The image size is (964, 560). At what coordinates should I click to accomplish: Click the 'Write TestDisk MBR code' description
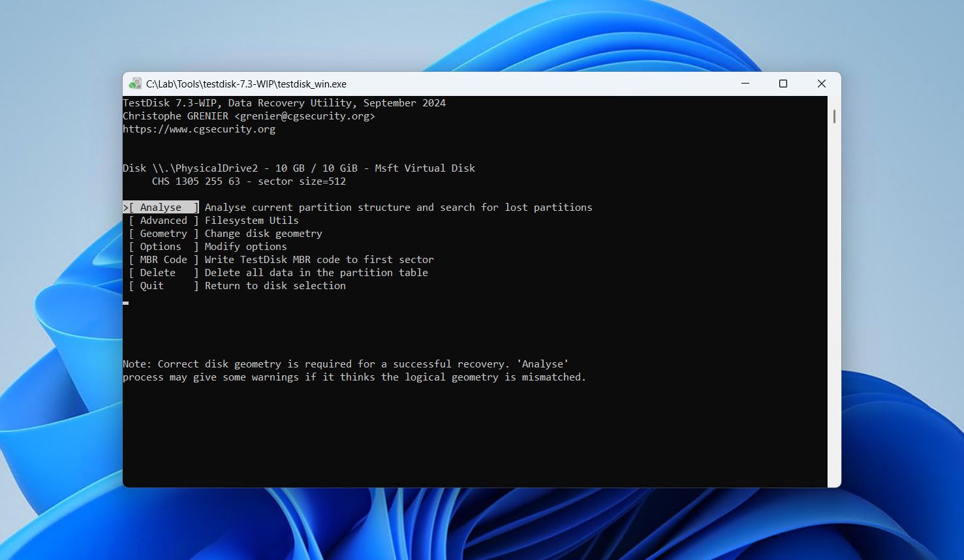coord(319,259)
